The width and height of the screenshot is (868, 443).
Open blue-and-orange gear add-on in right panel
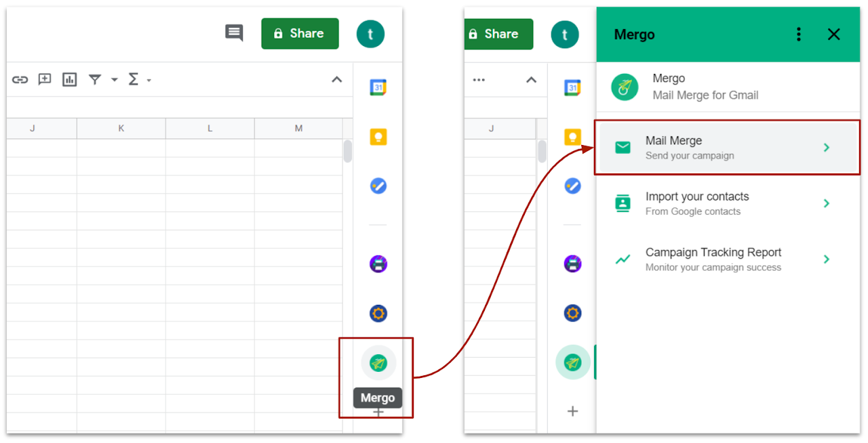click(x=572, y=314)
